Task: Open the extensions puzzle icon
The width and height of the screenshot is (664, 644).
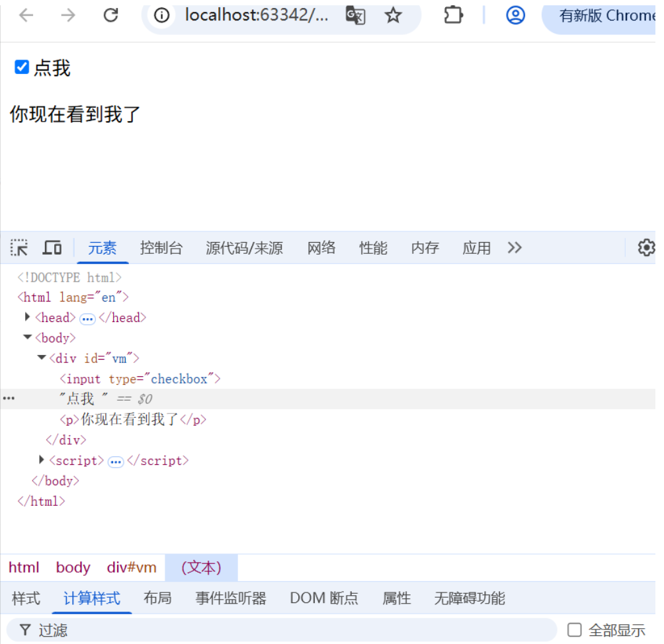Action: point(453,16)
